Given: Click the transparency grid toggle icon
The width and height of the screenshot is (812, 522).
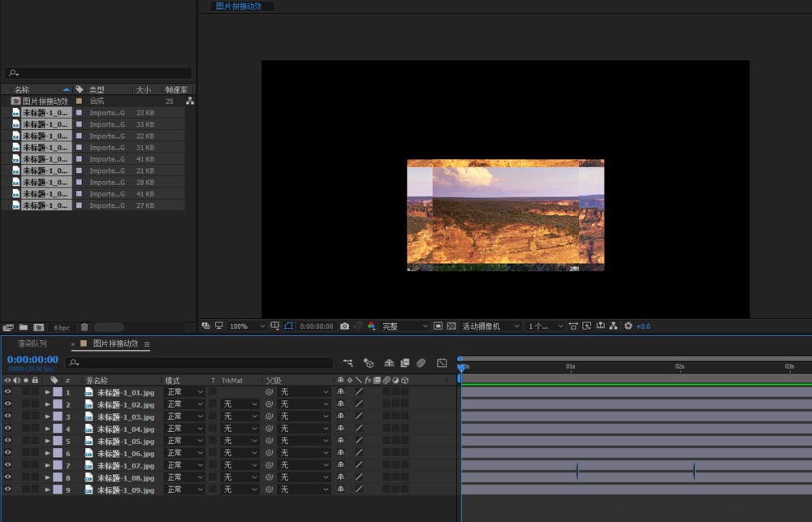Looking at the screenshot, I should [x=451, y=326].
